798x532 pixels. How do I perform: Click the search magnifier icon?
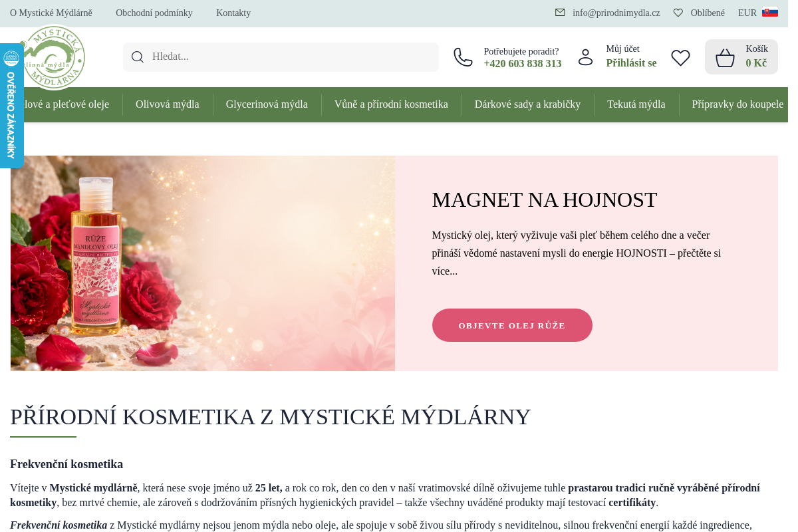tap(138, 57)
